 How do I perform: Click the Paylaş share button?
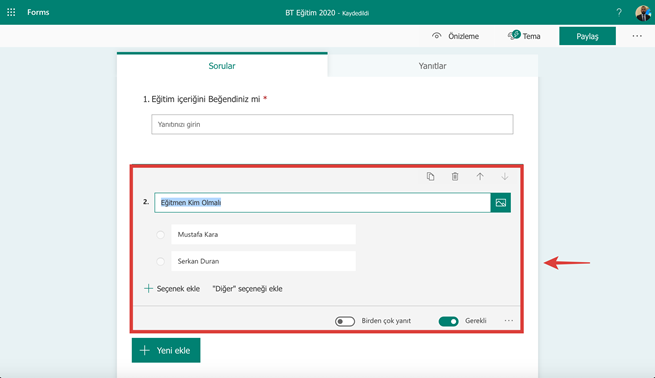coord(587,36)
